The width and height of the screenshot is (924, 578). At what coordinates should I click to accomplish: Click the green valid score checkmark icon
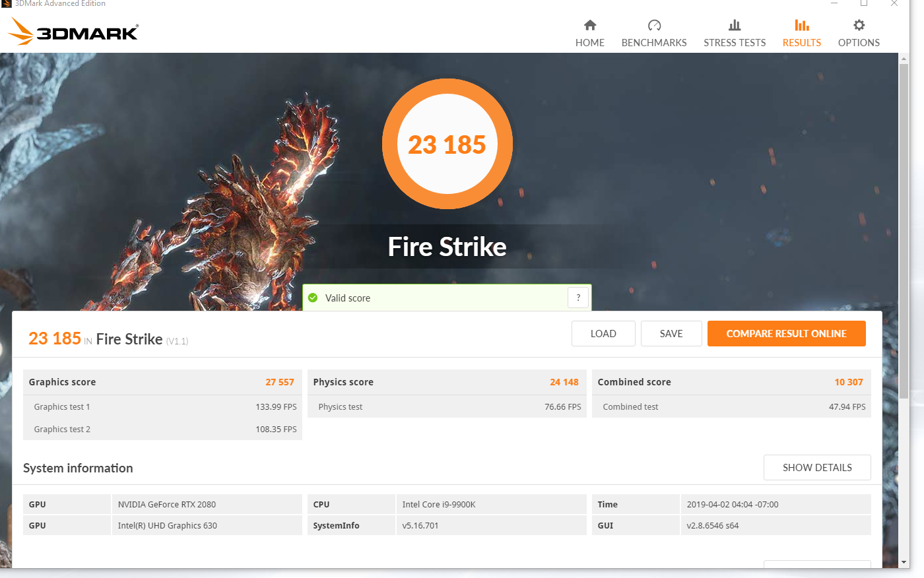(x=313, y=298)
